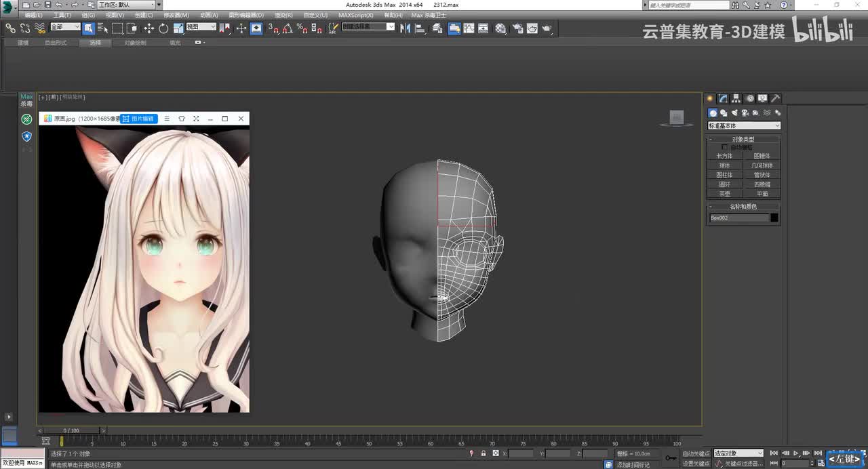Collapse the 对象类型 rollout
Screen dimensions: 868x469
point(743,139)
